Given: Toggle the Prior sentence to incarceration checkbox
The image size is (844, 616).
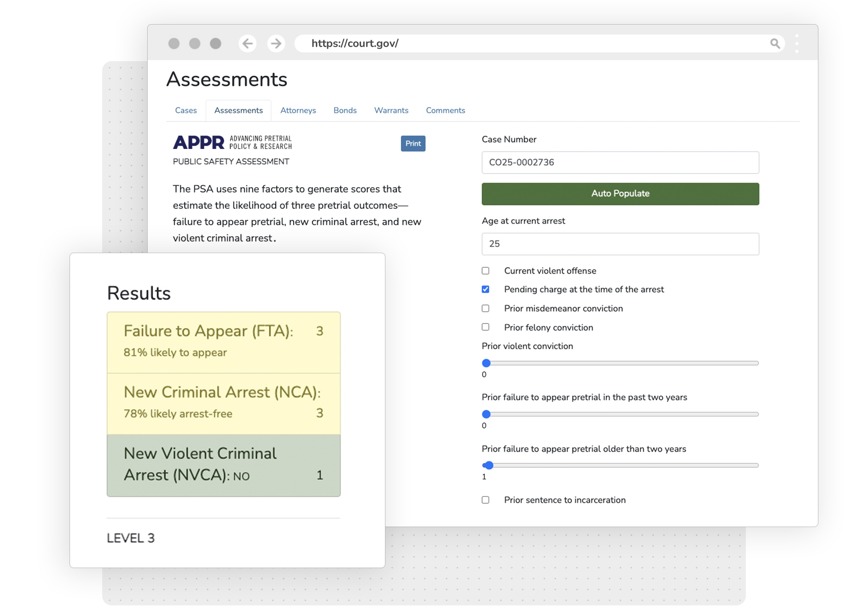Looking at the screenshot, I should tap(486, 500).
